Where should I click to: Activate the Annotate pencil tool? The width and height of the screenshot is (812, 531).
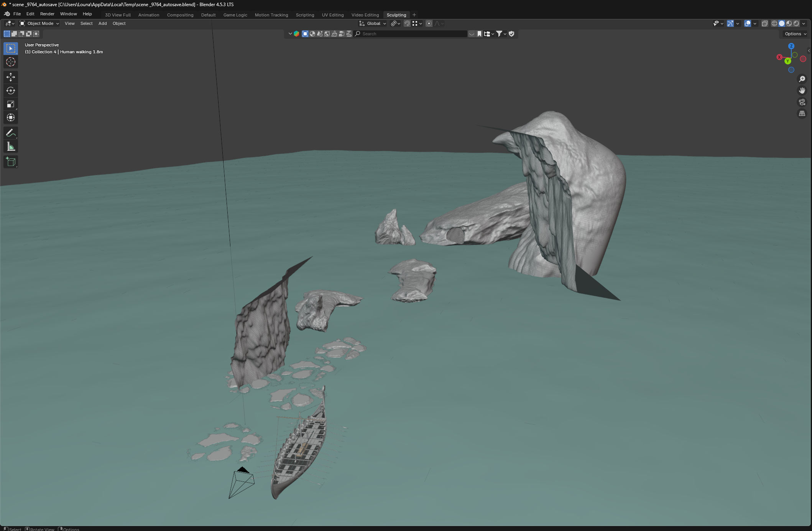point(11,133)
